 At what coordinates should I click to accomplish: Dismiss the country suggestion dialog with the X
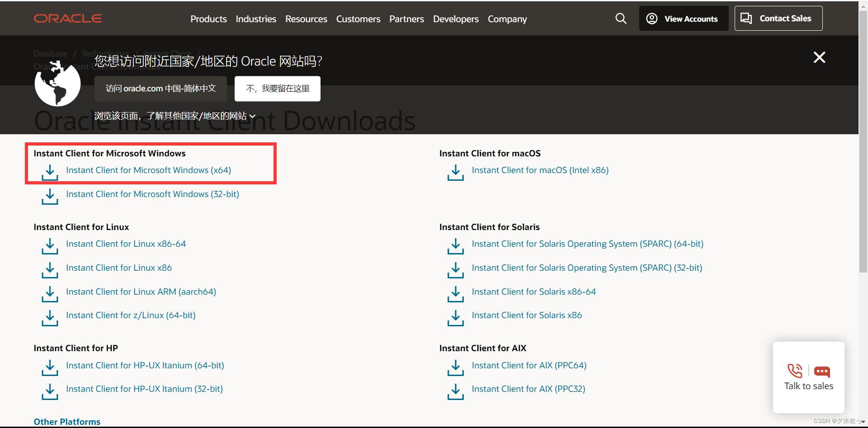(x=820, y=57)
